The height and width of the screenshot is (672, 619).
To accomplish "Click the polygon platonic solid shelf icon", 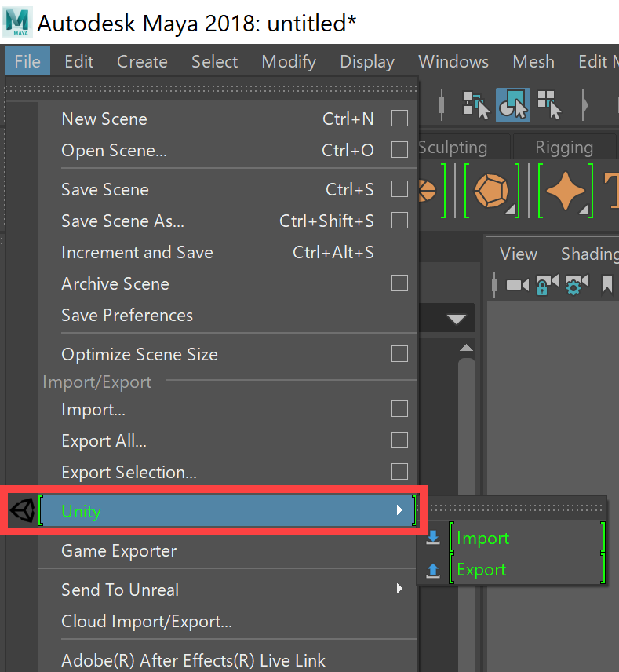I will 491,191.
